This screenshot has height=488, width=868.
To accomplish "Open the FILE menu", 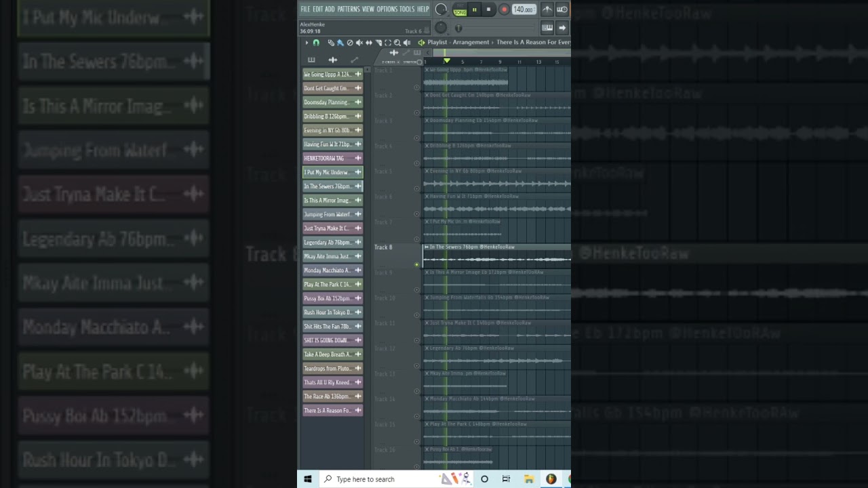I will coord(305,9).
